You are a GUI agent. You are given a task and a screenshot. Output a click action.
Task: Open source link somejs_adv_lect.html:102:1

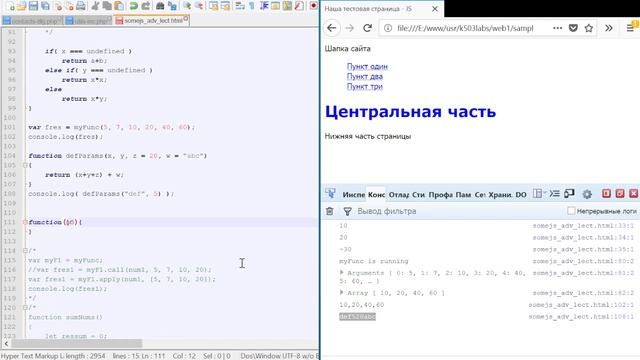point(581,305)
